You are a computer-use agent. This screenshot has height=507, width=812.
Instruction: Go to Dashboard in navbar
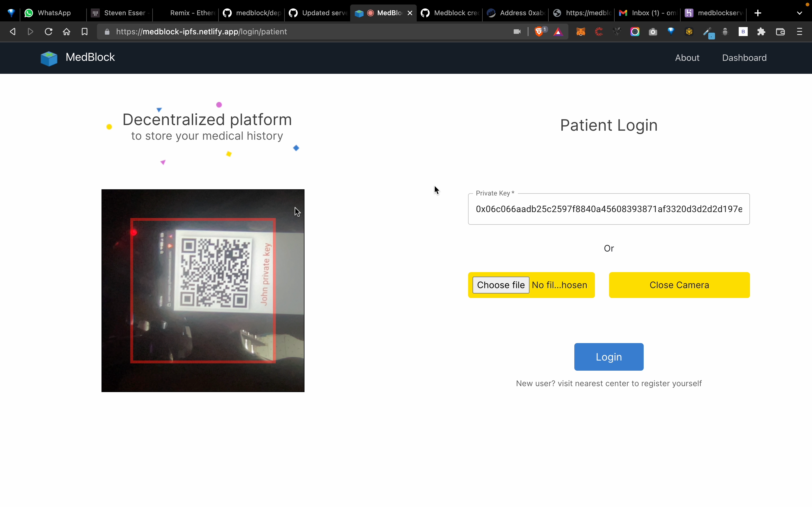[744, 58]
